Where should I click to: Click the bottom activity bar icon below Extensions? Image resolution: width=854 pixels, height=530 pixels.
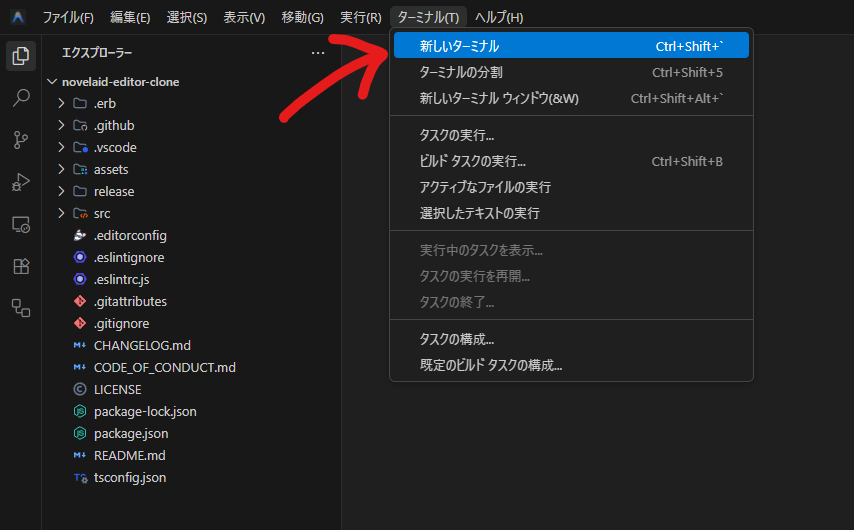pyautogui.click(x=20, y=308)
